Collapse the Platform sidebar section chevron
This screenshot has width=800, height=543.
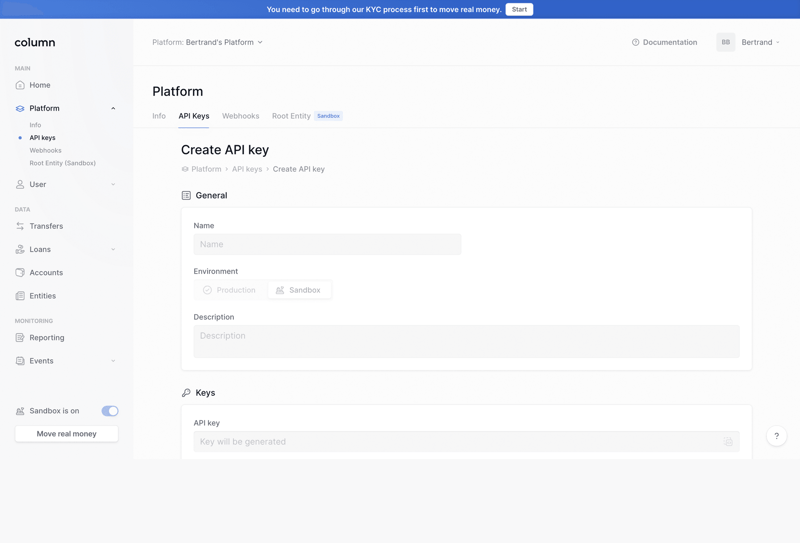pos(113,108)
